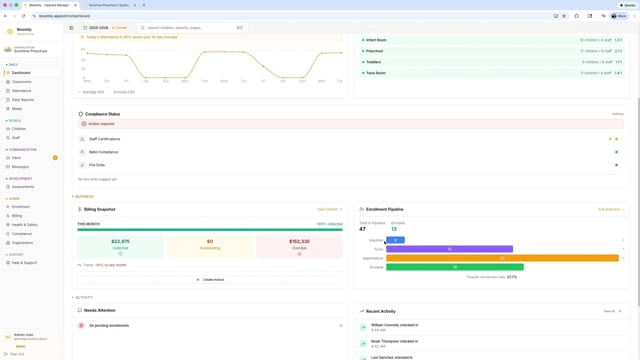
Task: Open the Billing dollar icon in sidebar
Action: [8, 216]
